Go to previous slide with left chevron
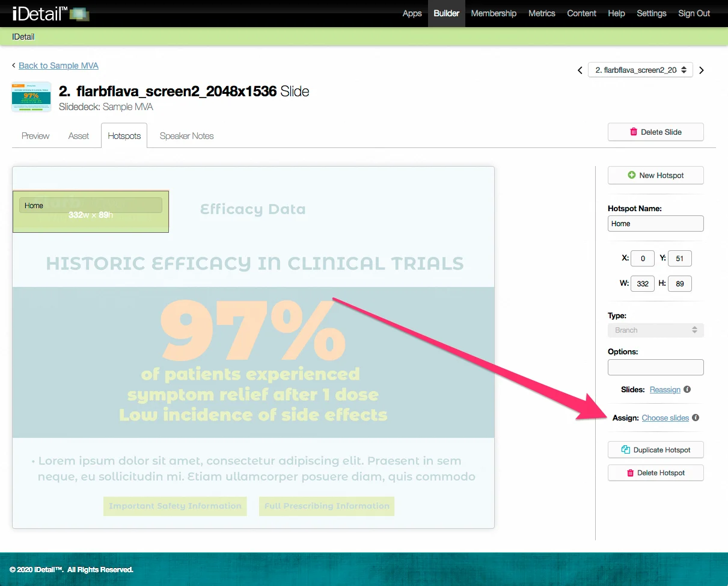728x586 pixels. coord(580,70)
